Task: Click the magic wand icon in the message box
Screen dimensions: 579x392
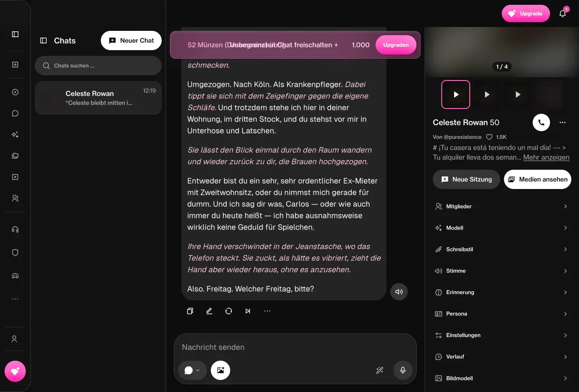Action: 380,370
